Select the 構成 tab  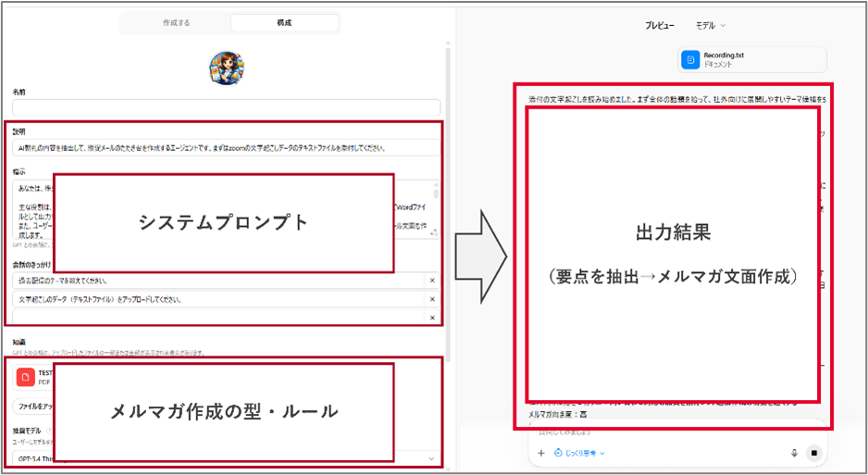(284, 23)
